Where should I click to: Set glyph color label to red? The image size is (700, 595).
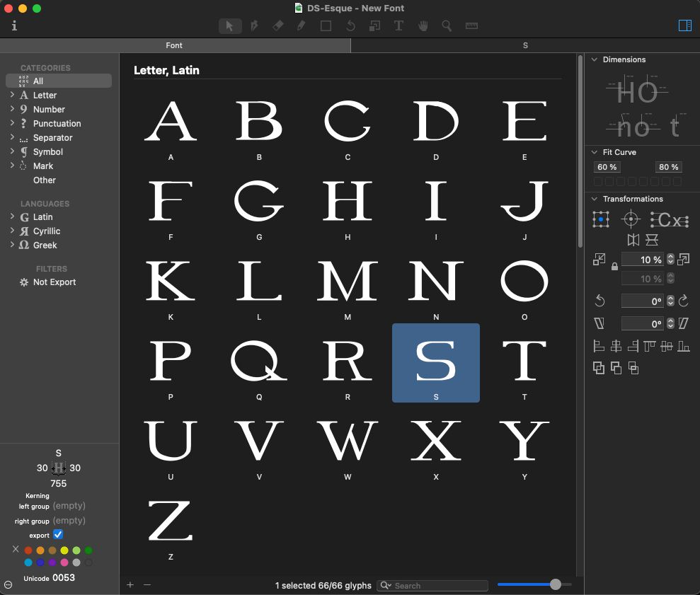[28, 550]
